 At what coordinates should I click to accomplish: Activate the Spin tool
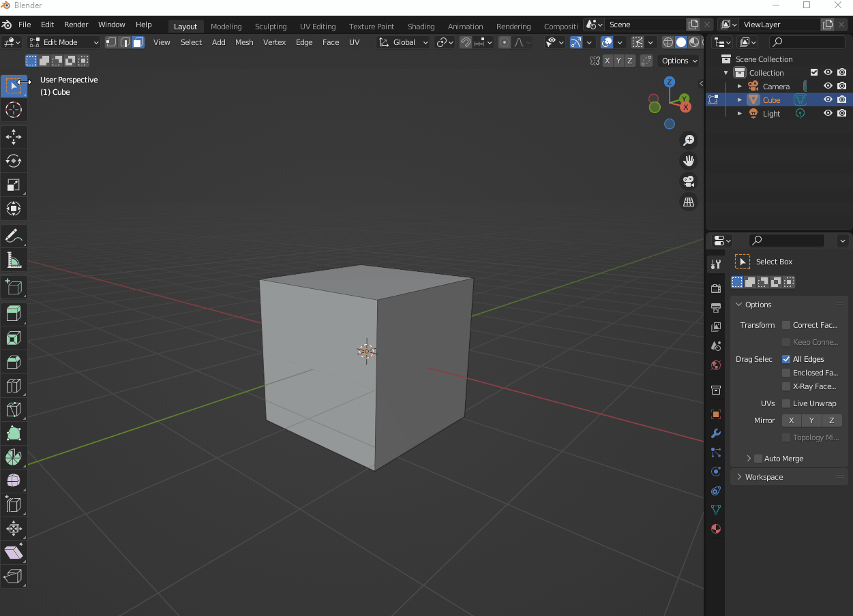pyautogui.click(x=14, y=457)
